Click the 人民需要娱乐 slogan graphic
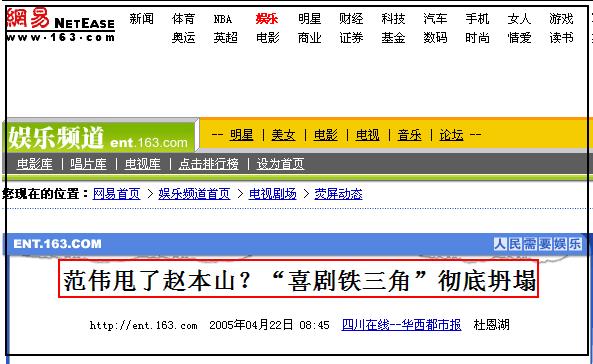The height and width of the screenshot is (364, 593). (x=537, y=244)
